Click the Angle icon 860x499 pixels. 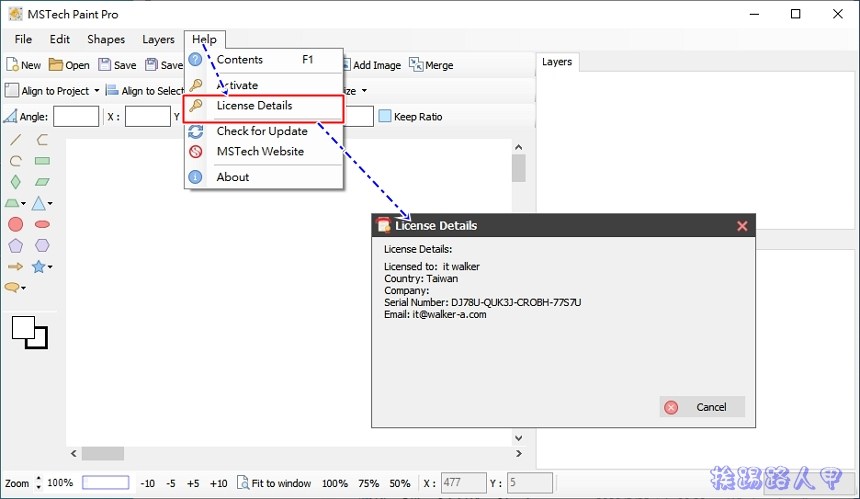(x=10, y=116)
